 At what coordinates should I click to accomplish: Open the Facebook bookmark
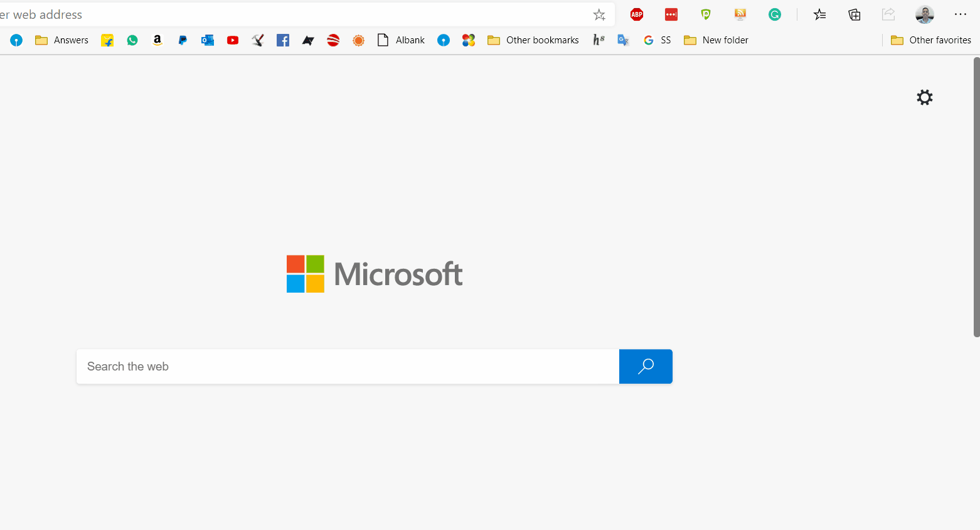(x=283, y=40)
